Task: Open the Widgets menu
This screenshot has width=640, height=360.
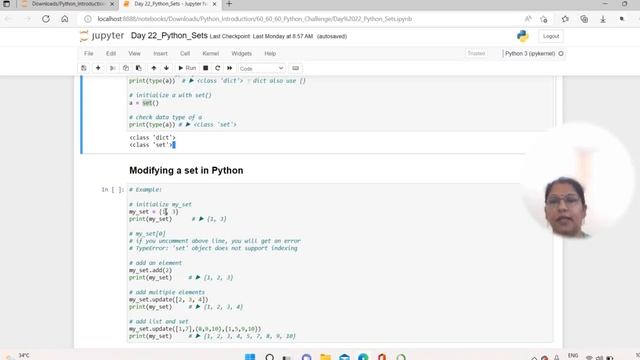Action: coord(242,53)
